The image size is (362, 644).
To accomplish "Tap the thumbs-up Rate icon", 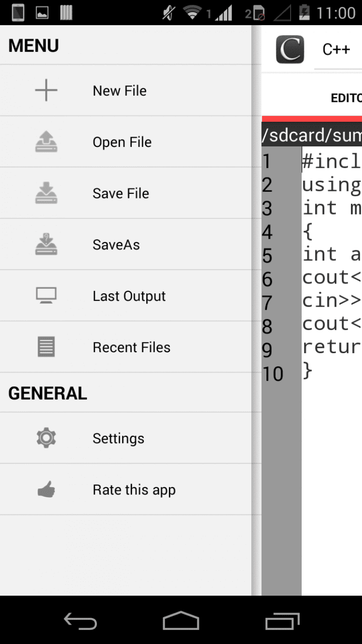I will coord(46,490).
